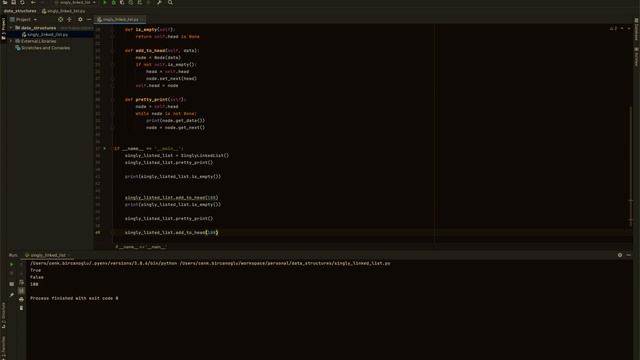Click the 'return self.head is None' line
This screenshot has width=640, height=360.
click(167, 36)
